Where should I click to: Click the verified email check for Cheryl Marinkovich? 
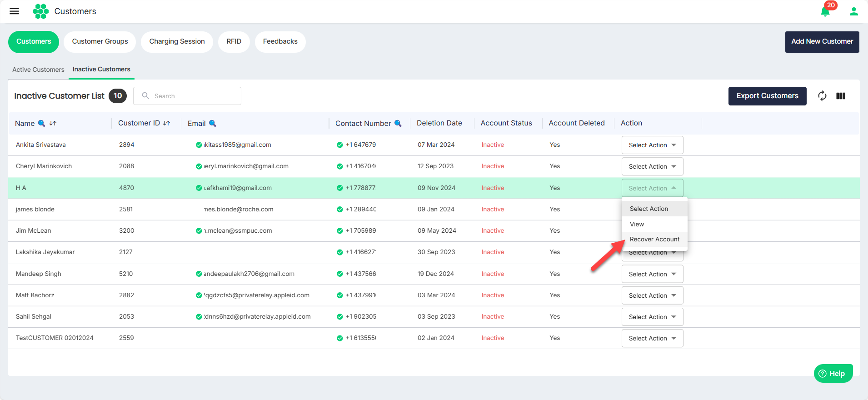point(199,166)
